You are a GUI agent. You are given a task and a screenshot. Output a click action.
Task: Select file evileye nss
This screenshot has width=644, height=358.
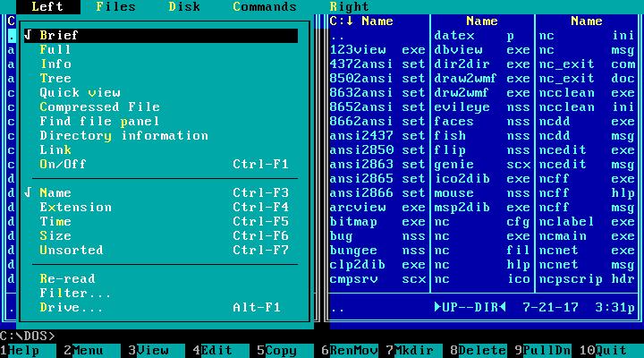(483, 107)
